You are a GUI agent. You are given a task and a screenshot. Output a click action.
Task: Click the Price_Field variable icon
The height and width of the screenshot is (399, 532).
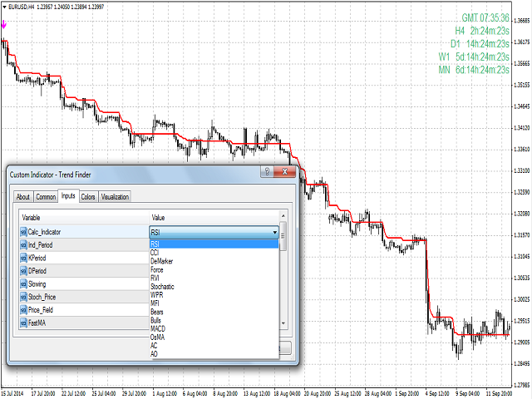point(22,309)
